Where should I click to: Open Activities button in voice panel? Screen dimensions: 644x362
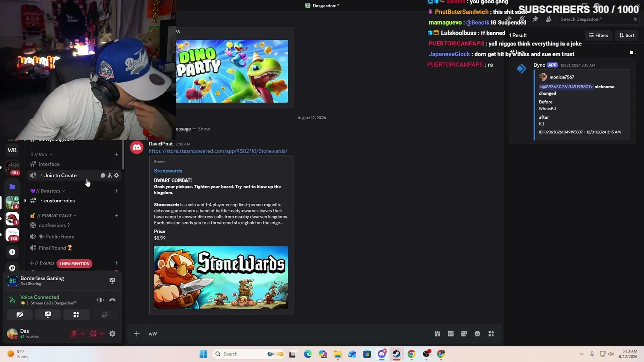click(76, 315)
